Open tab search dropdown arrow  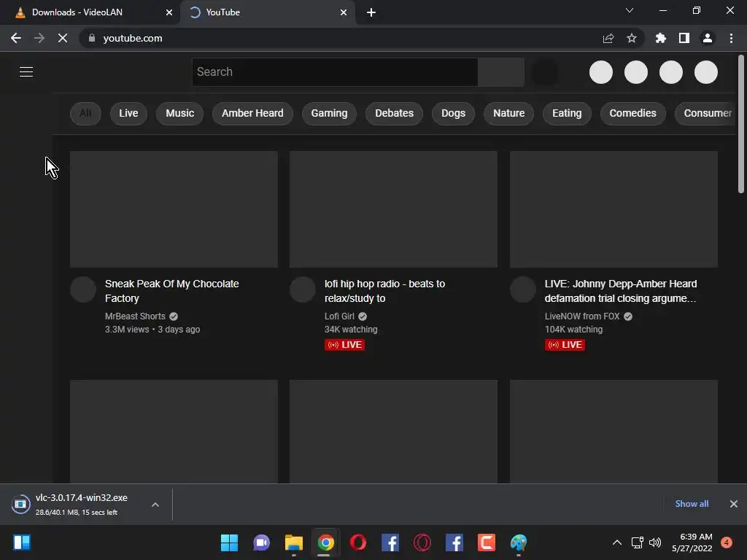630,10
